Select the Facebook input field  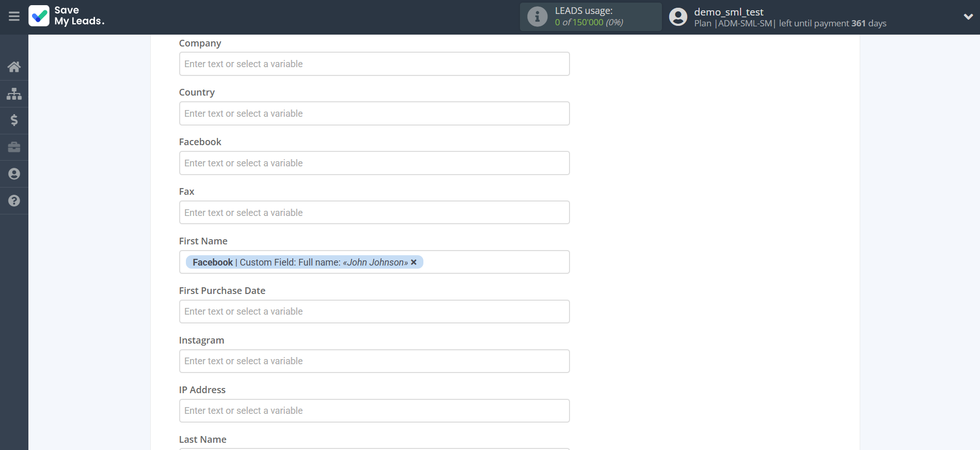coord(374,163)
